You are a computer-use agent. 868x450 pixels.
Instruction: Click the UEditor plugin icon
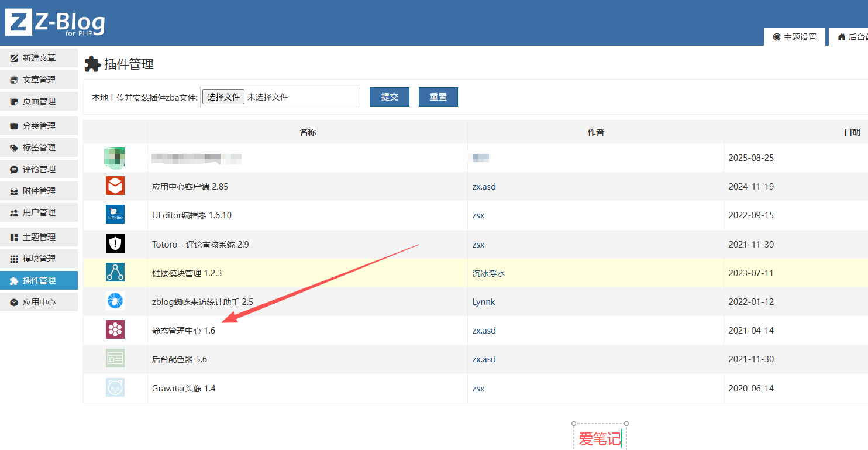pyautogui.click(x=115, y=215)
